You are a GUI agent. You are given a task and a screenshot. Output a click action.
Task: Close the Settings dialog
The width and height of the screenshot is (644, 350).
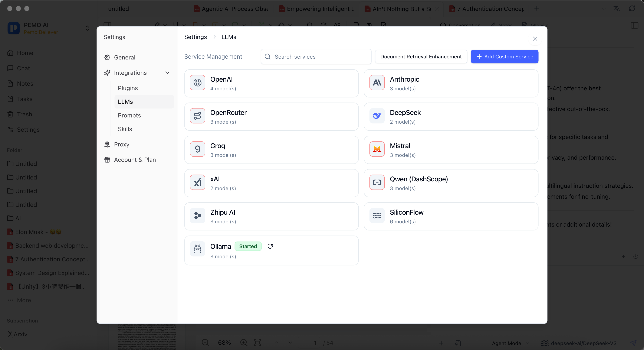(535, 39)
